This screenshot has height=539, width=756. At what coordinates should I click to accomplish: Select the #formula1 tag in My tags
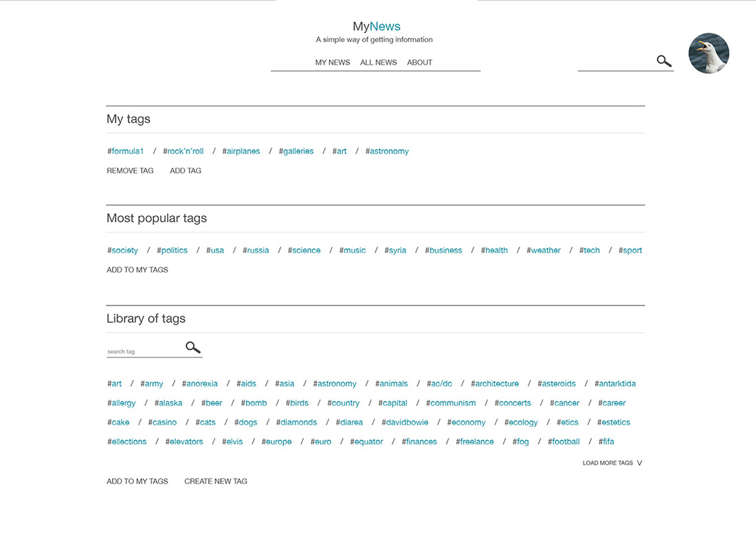pyautogui.click(x=126, y=151)
